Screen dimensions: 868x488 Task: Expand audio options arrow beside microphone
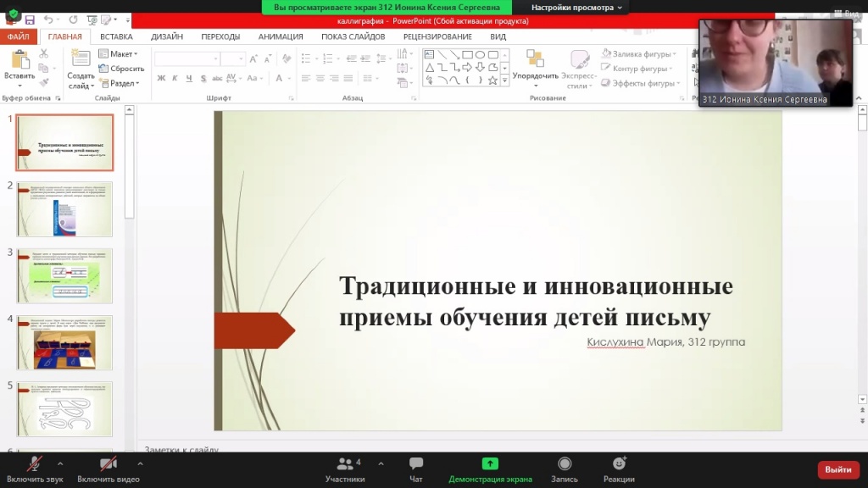(60, 463)
